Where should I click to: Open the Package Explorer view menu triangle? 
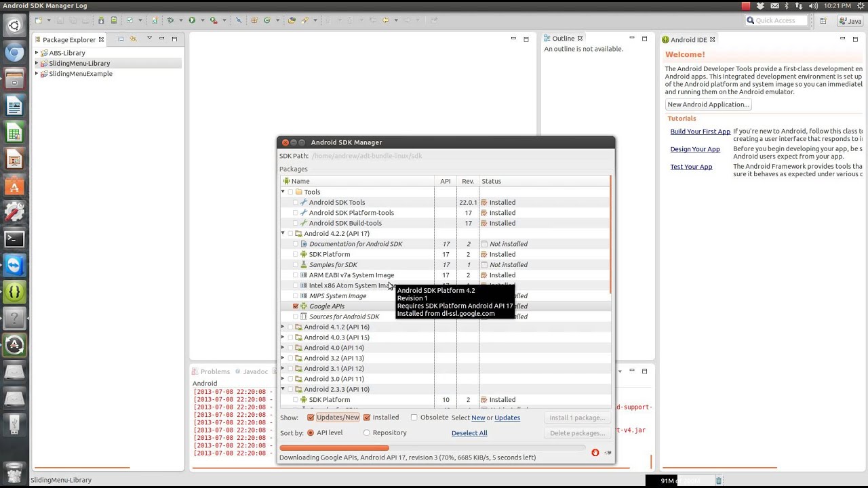149,39
